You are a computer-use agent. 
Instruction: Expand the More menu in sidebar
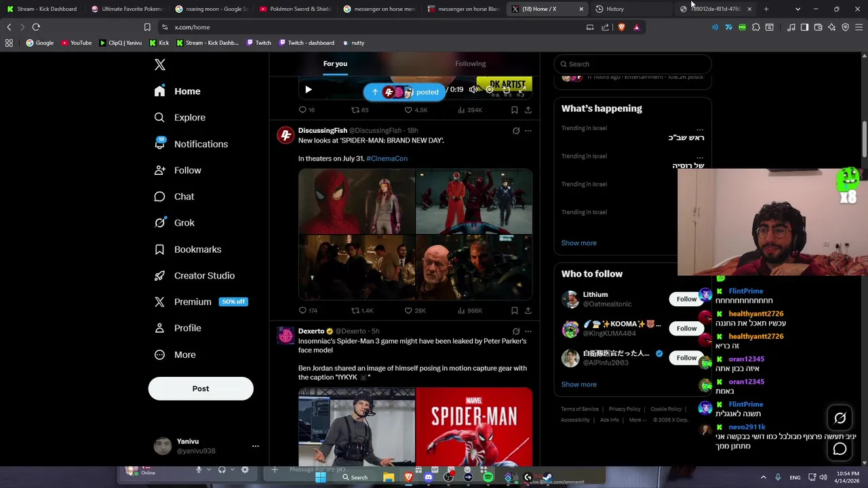[x=175, y=354]
